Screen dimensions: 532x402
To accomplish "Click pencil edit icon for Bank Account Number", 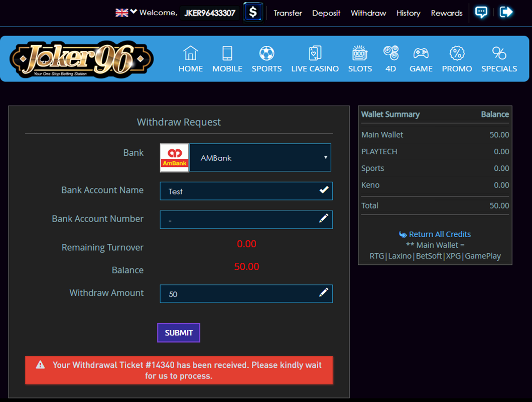I will pyautogui.click(x=324, y=218).
